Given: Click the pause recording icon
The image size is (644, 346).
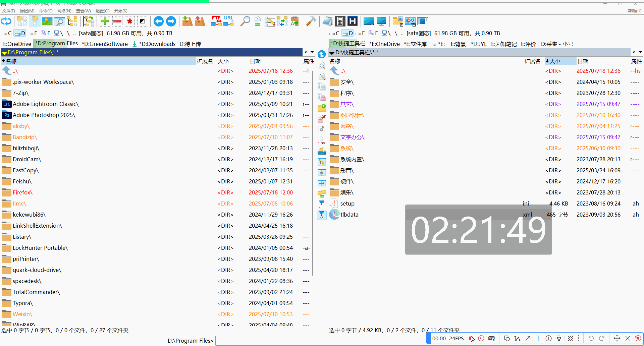Looking at the screenshot, I should point(481,338).
